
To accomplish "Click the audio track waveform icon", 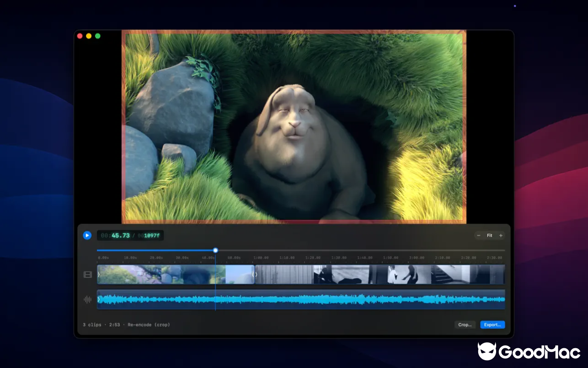I will tap(88, 299).
